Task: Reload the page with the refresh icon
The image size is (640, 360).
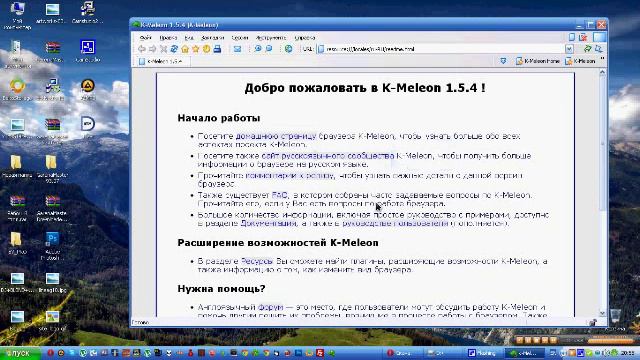Action: pyautogui.click(x=174, y=49)
